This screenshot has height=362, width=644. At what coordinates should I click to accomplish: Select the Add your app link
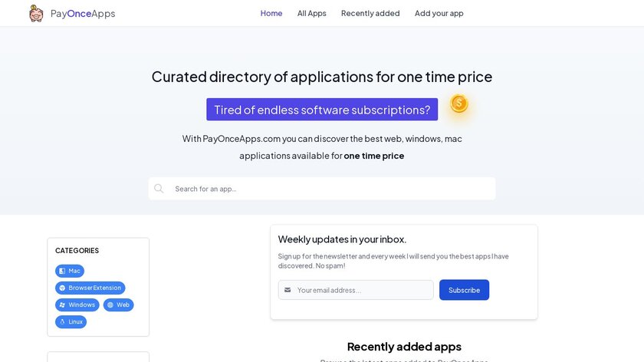point(439,13)
